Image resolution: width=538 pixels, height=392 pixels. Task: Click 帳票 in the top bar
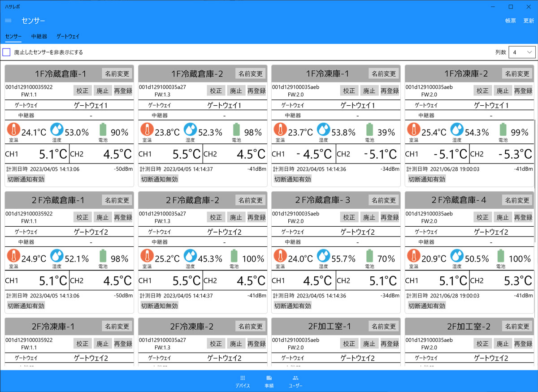tap(510, 21)
